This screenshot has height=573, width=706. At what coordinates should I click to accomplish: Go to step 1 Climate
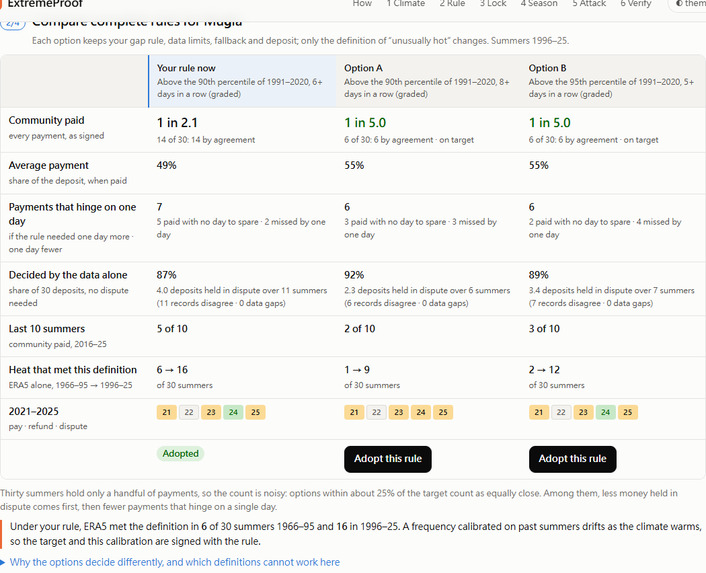[405, 4]
